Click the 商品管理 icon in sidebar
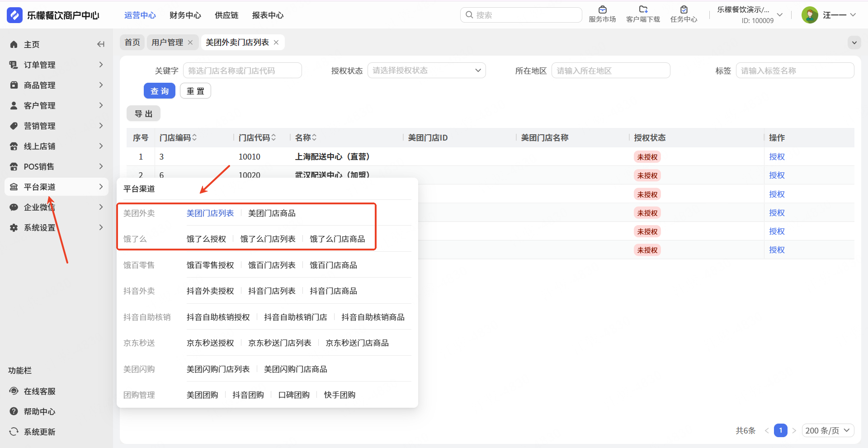This screenshot has height=448, width=868. click(14, 85)
